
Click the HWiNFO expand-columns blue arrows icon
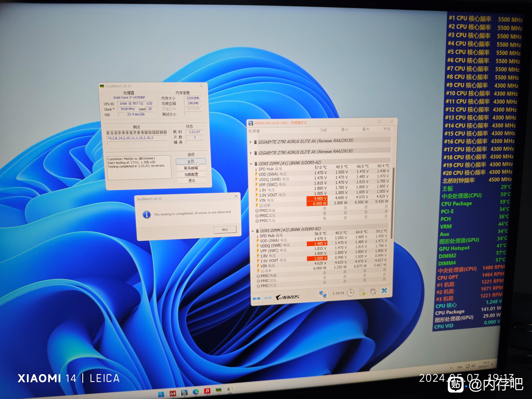[x=256, y=298]
